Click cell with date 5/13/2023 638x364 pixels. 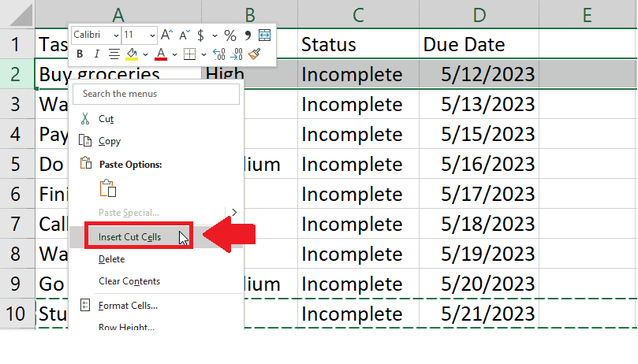[479, 104]
